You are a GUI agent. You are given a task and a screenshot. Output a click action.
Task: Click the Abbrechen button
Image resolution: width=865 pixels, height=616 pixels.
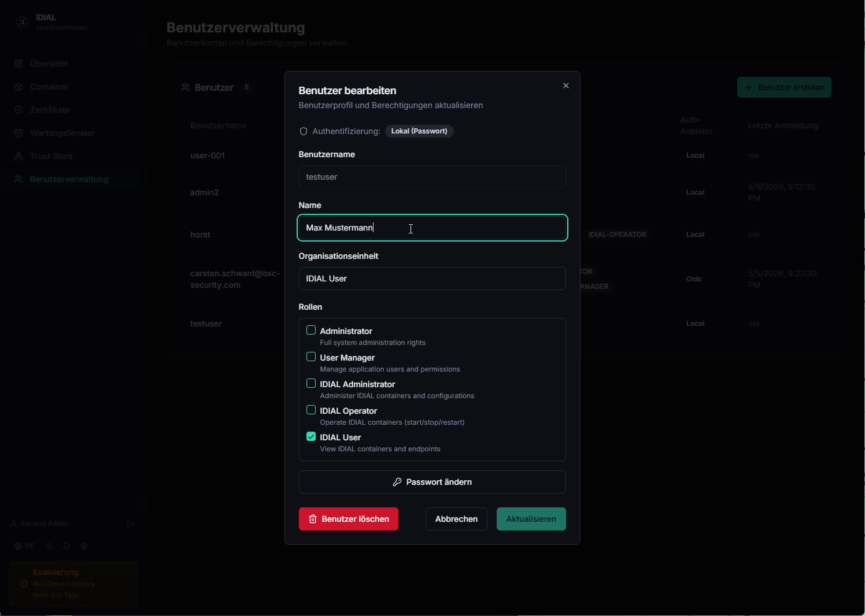[x=456, y=519]
